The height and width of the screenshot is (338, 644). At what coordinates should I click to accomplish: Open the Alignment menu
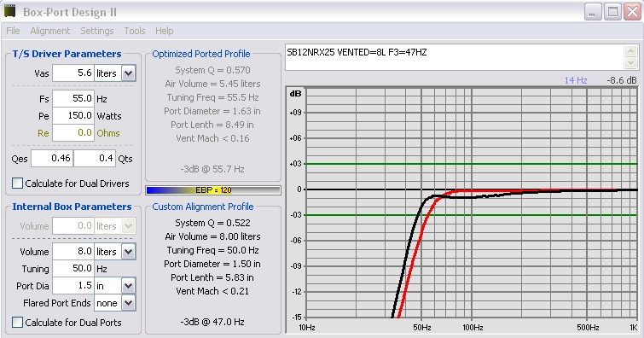pos(50,31)
